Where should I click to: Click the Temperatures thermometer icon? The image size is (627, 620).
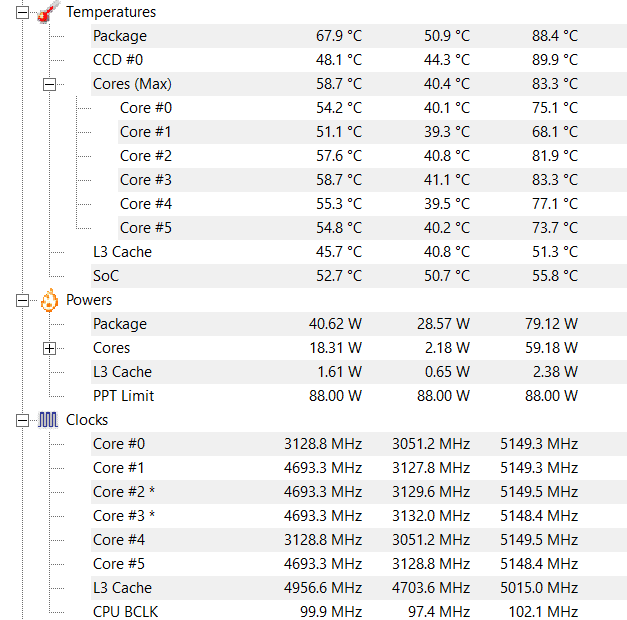coord(48,13)
